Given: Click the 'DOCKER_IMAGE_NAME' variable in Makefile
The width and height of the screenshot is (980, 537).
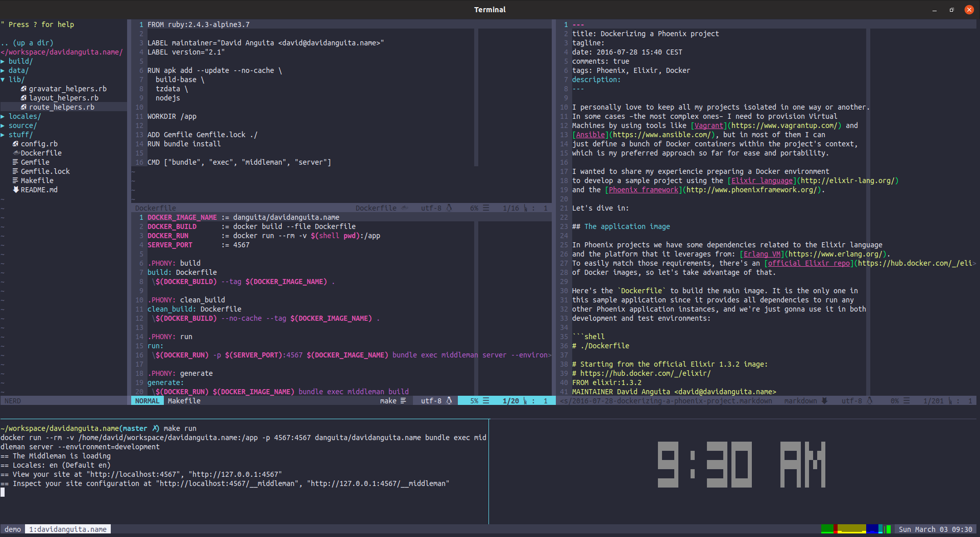Looking at the screenshot, I should click(x=182, y=217).
